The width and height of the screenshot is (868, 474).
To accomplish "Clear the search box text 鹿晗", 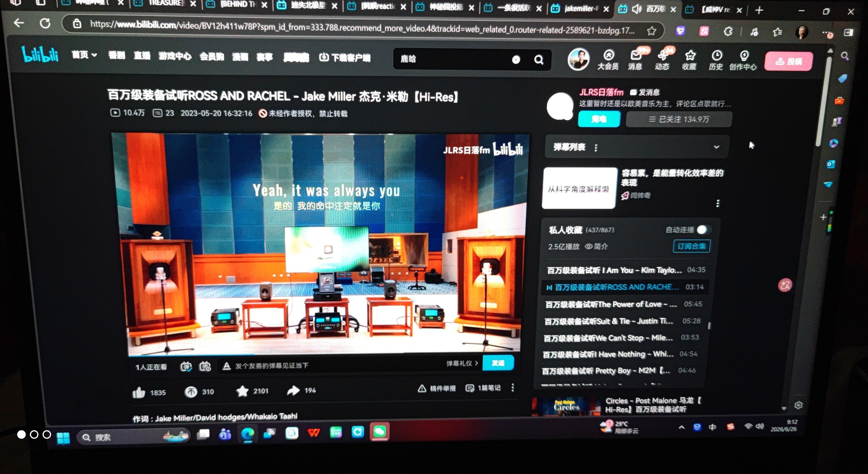I will pyautogui.click(x=516, y=60).
